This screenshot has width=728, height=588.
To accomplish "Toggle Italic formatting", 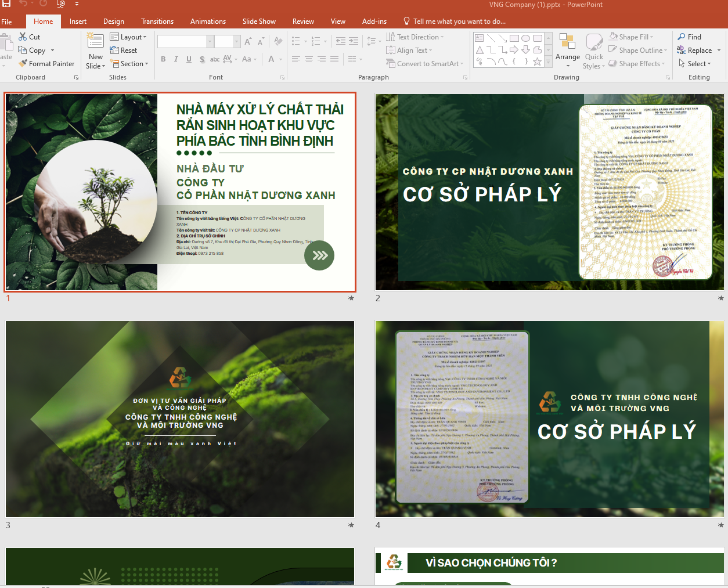I will click(x=176, y=59).
